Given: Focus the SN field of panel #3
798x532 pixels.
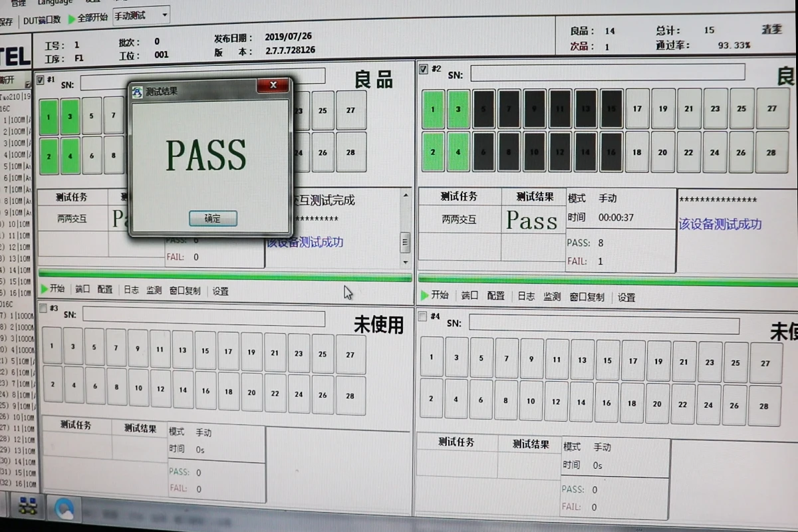Looking at the screenshot, I should point(203,317).
